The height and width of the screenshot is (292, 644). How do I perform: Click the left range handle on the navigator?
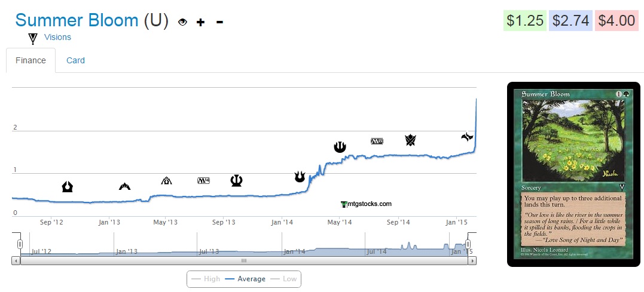[x=20, y=244]
